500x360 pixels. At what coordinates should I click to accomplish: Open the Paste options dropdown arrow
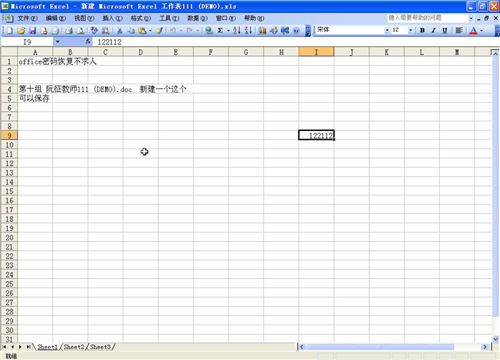150,31
